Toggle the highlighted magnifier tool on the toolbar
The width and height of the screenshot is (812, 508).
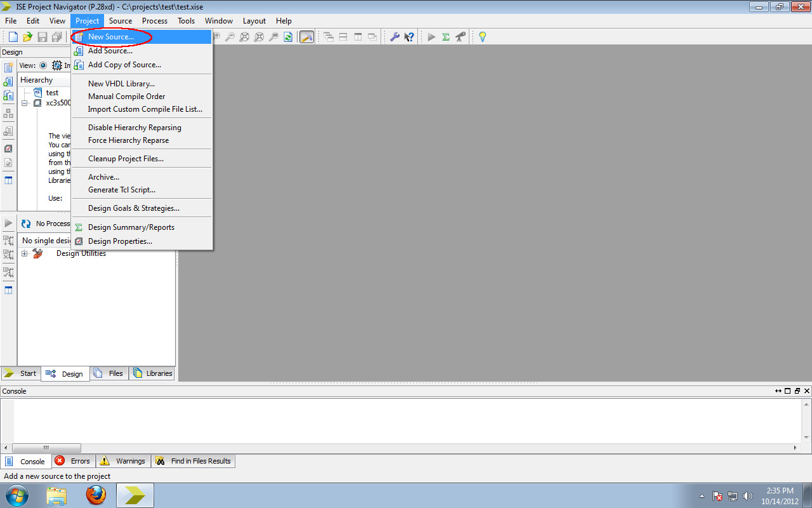(x=306, y=36)
